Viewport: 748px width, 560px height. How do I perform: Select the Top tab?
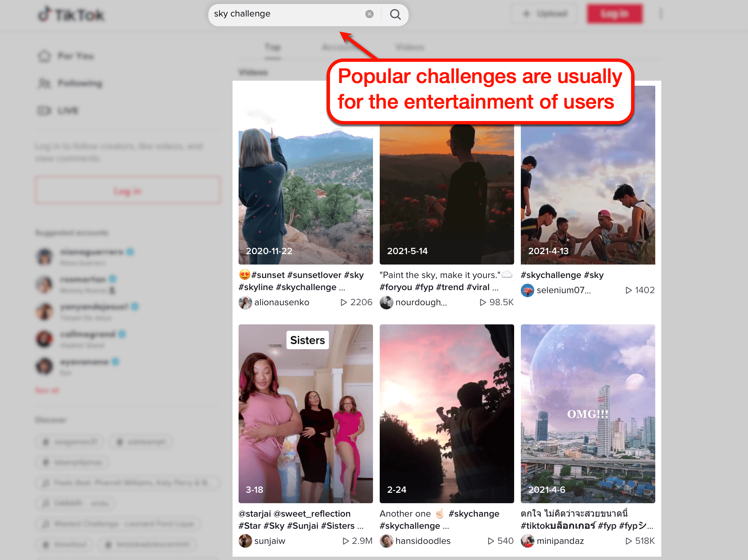tap(273, 47)
